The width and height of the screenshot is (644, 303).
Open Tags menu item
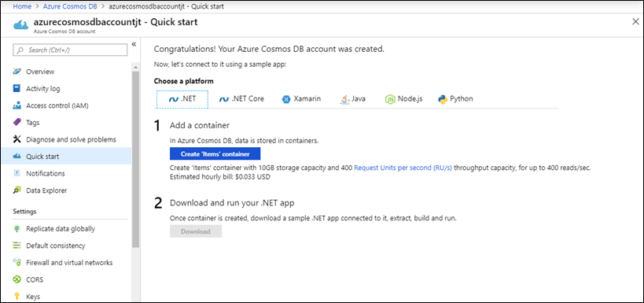pyautogui.click(x=66, y=123)
